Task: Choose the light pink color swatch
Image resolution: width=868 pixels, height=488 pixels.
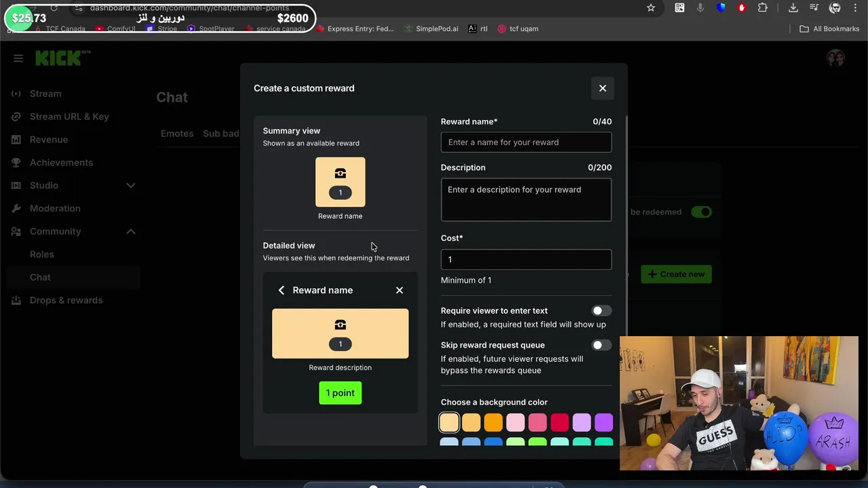Action: (x=515, y=423)
